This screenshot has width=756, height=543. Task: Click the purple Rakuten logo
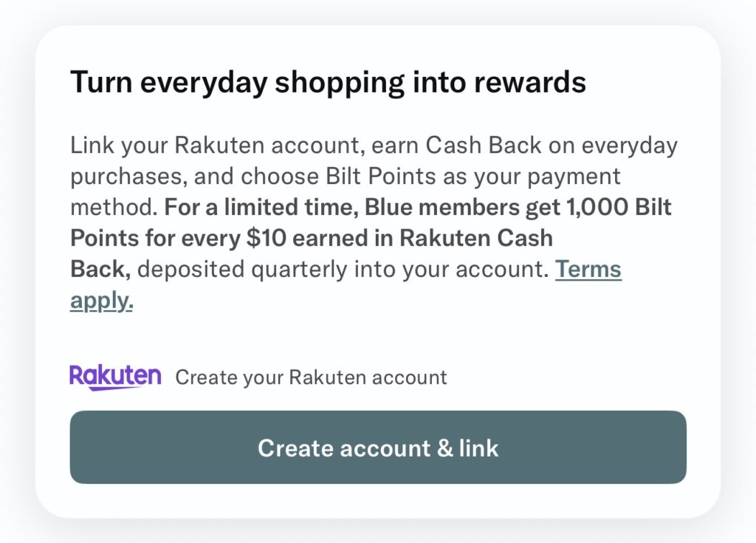114,377
